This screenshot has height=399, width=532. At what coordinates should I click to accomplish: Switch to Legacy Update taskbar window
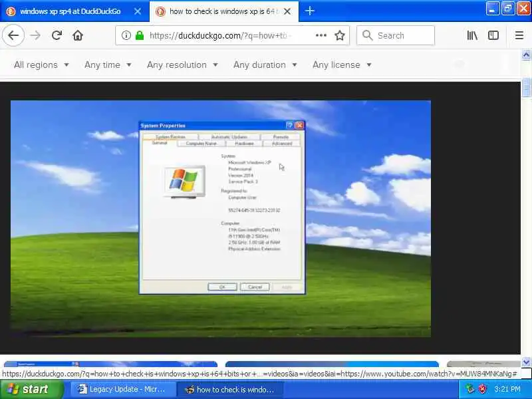point(122,389)
